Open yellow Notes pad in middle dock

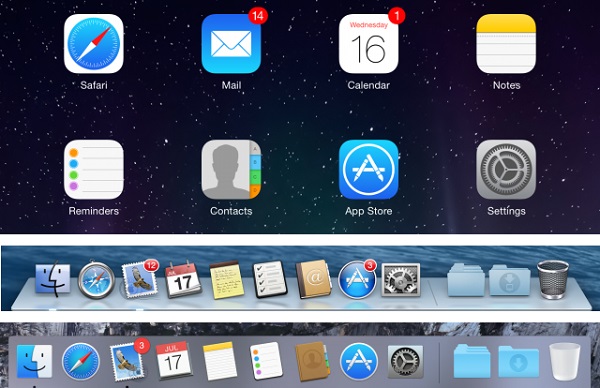pyautogui.click(x=227, y=280)
